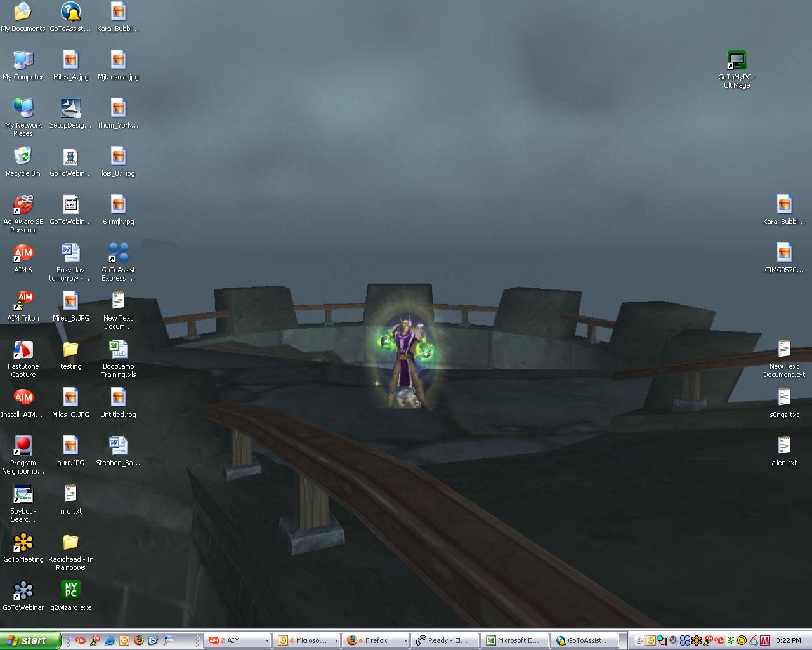Open the testing folder
This screenshot has height=650, width=812.
pyautogui.click(x=70, y=355)
